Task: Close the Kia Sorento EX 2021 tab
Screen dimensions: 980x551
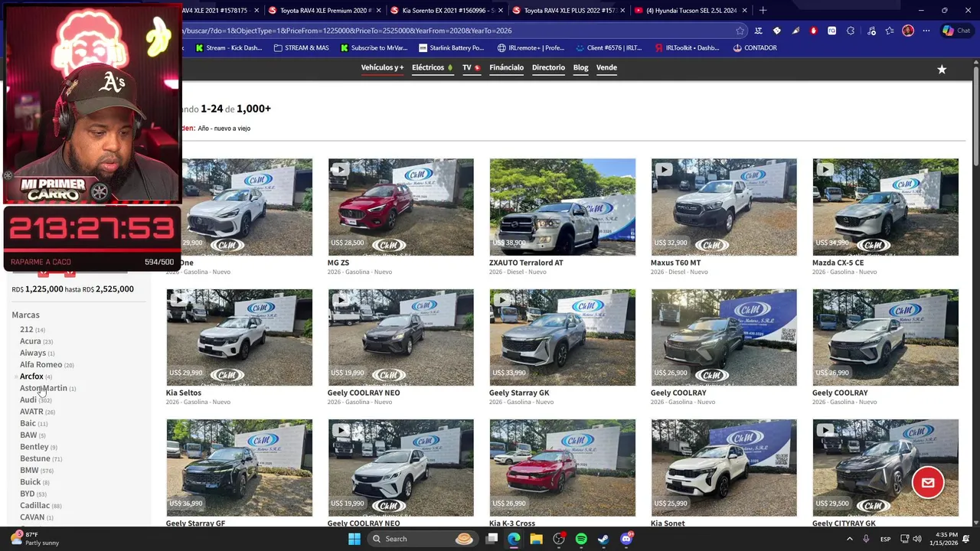Action: (501, 10)
